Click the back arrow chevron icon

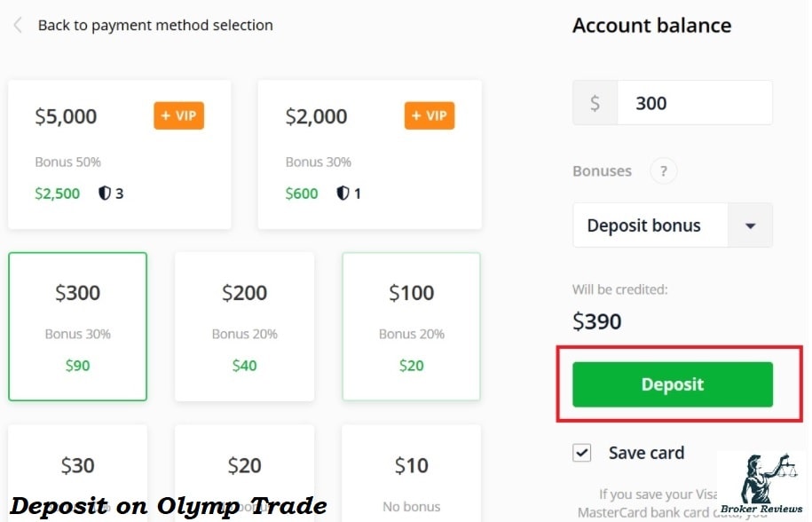[18, 25]
